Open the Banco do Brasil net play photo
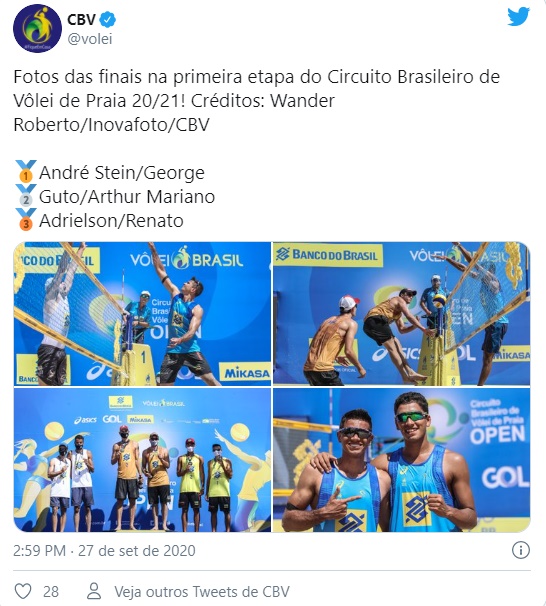 pos(401,314)
